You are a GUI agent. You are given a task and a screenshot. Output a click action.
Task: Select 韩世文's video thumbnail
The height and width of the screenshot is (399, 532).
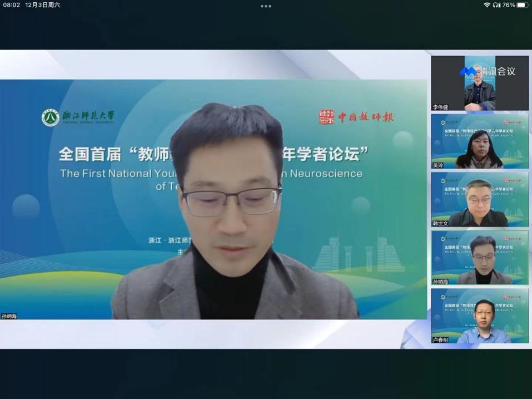coord(480,199)
